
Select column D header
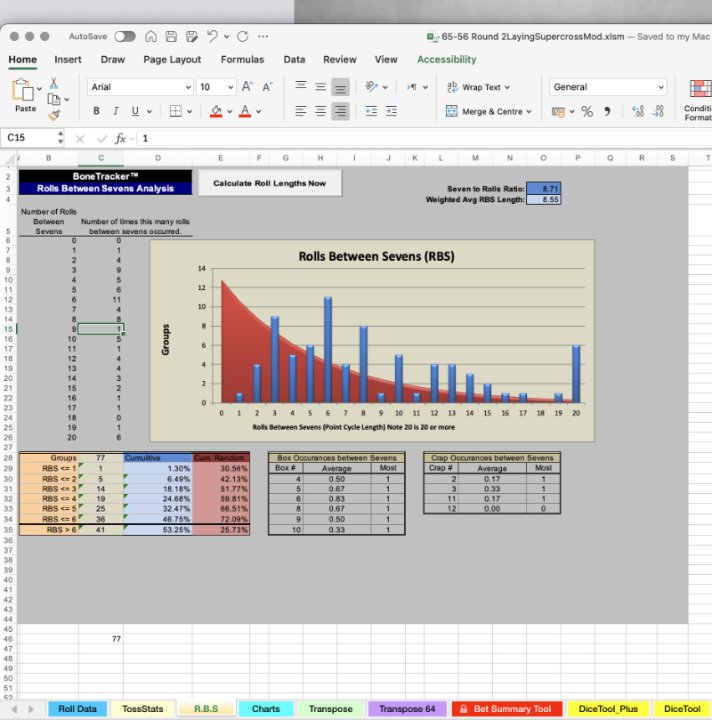(157, 158)
